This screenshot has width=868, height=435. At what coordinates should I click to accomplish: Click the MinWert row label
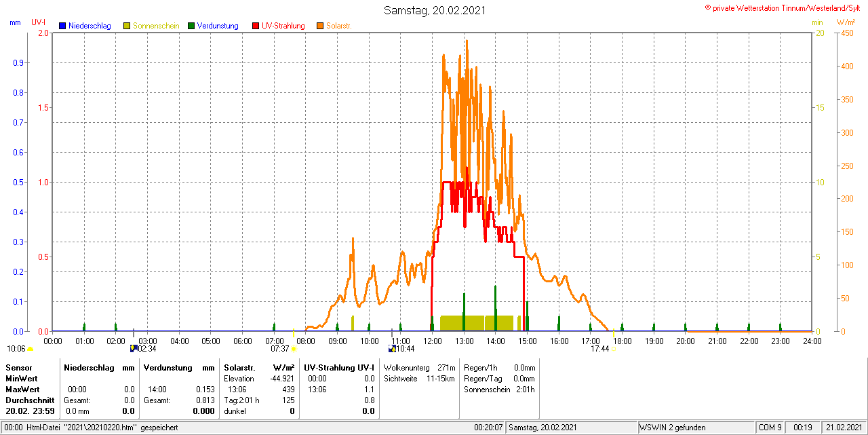click(21, 378)
